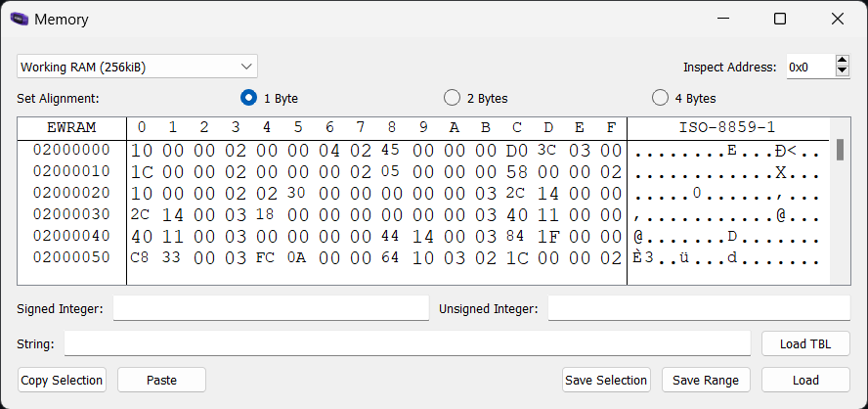Maximize the Memory window
Image resolution: width=868 pixels, height=409 pixels.
(x=780, y=19)
